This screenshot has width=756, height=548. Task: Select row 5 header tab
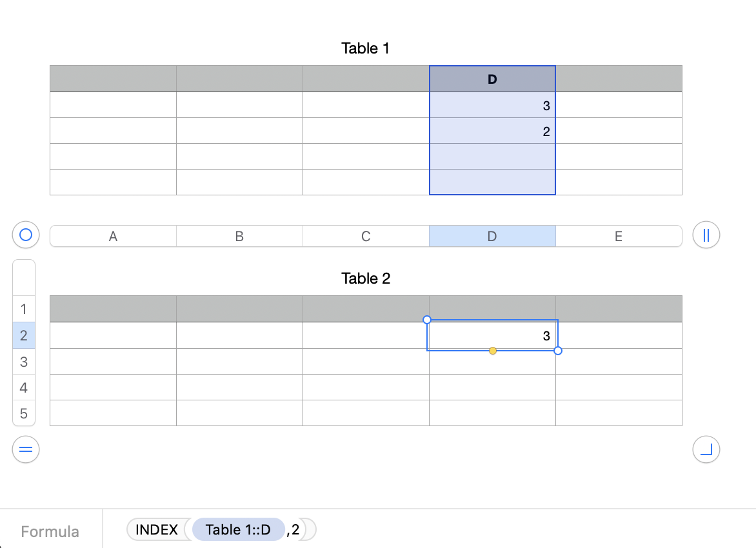(24, 413)
